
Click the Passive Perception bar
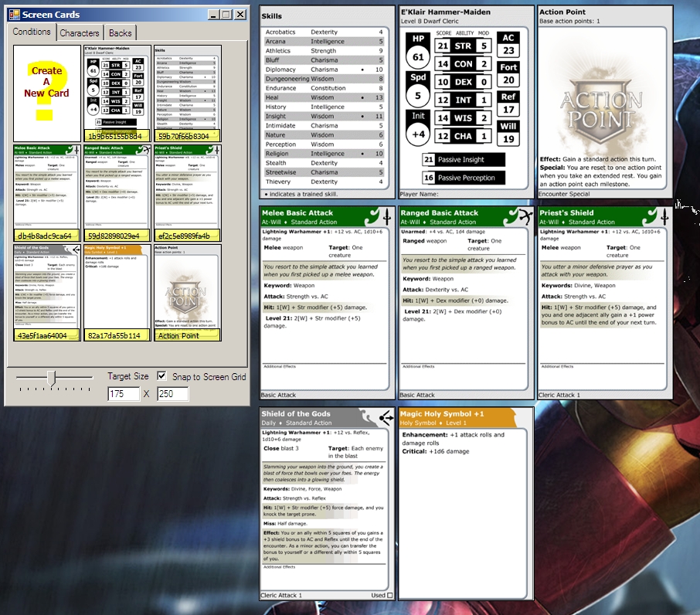coord(464,178)
